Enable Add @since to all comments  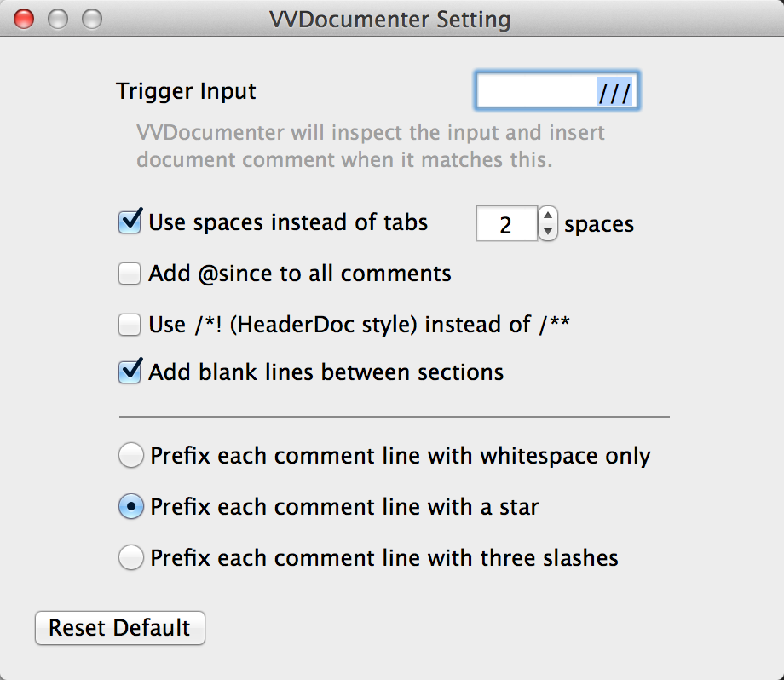point(130,274)
